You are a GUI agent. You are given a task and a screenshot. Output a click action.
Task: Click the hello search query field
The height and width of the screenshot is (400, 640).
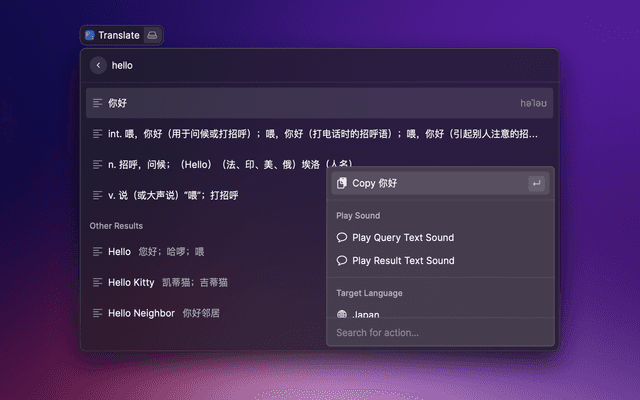pyautogui.click(x=300, y=65)
